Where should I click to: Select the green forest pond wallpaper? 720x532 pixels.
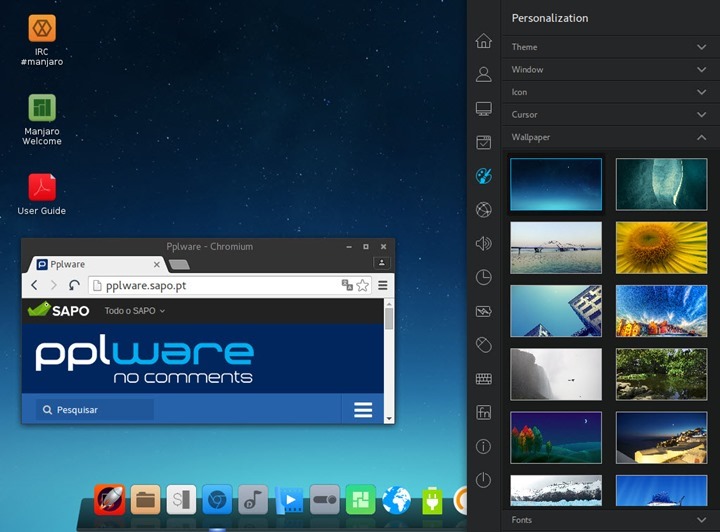[x=661, y=374]
